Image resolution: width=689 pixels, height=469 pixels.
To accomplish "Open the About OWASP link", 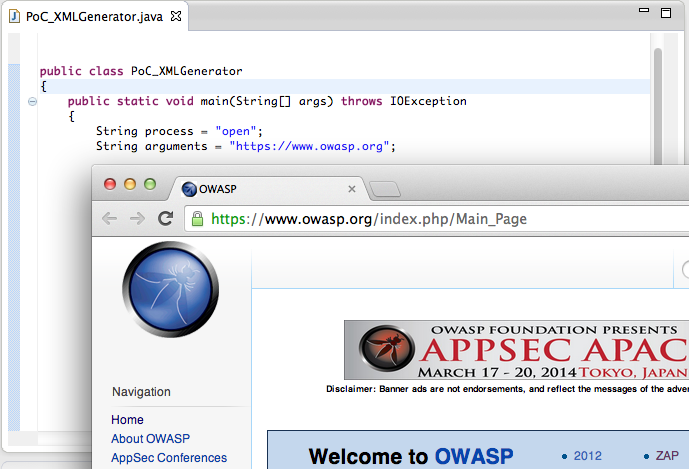I will click(150, 439).
